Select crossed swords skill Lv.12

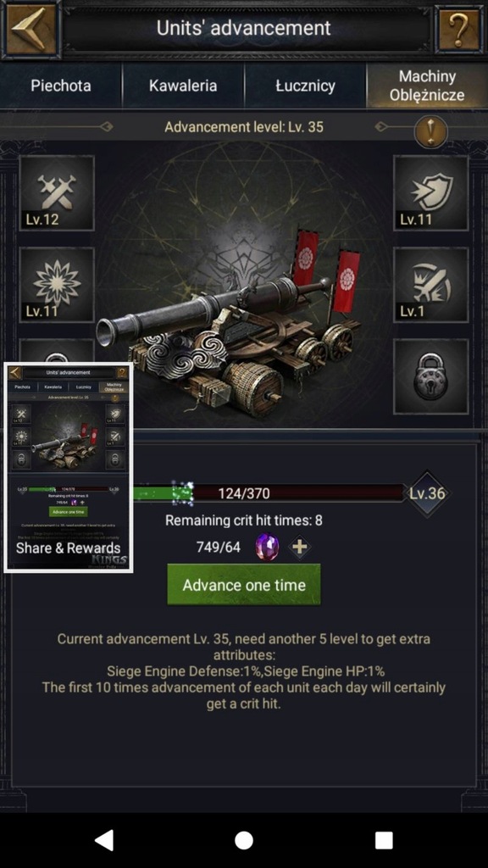pos(57,192)
